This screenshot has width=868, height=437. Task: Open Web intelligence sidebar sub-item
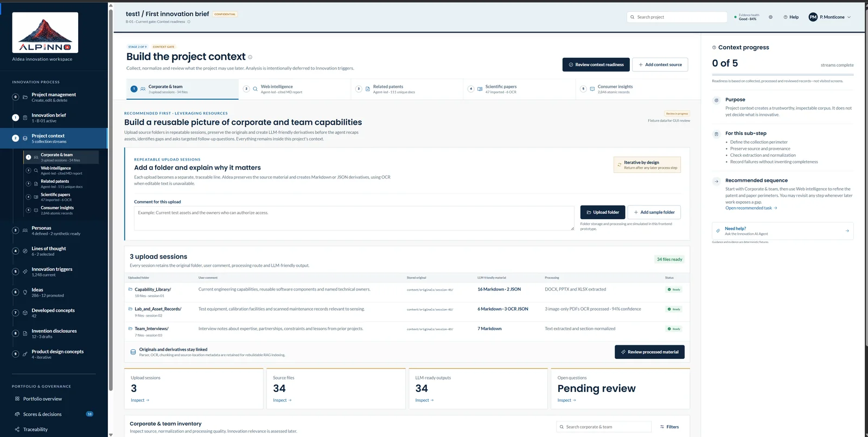61,170
